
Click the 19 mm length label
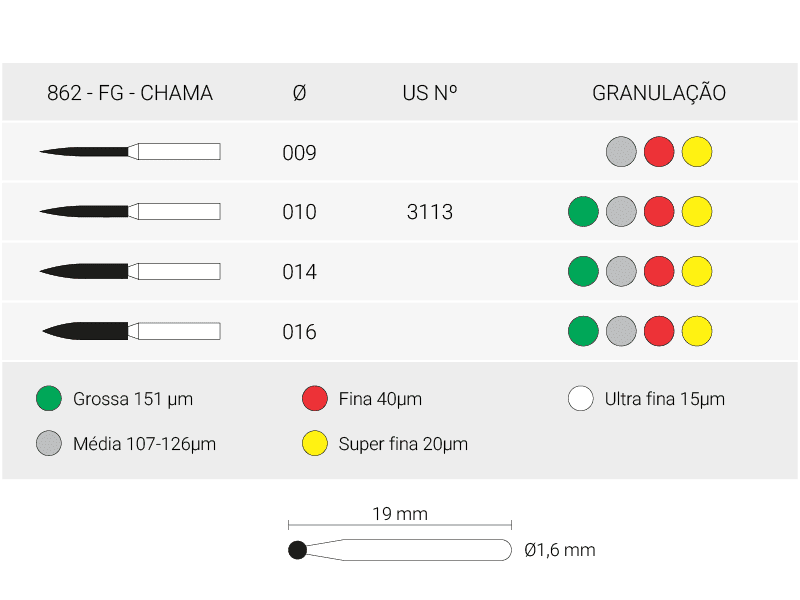click(x=400, y=514)
